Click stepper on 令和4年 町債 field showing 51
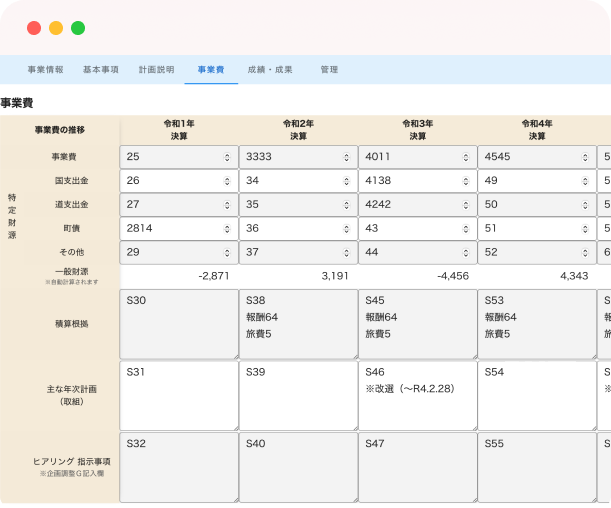The width and height of the screenshot is (611, 508). coord(586,229)
